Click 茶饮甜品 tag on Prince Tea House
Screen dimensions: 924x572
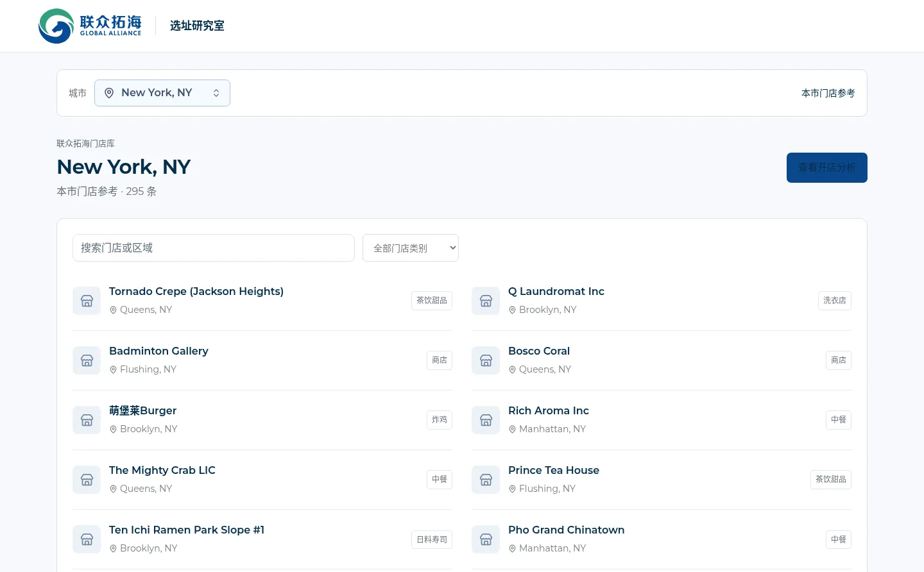(x=831, y=480)
